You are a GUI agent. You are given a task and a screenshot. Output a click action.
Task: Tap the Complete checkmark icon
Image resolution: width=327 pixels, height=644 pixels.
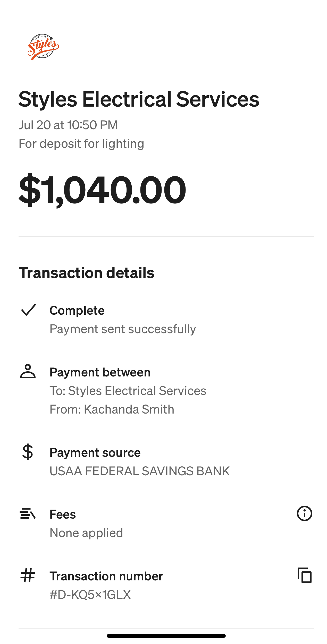click(28, 310)
